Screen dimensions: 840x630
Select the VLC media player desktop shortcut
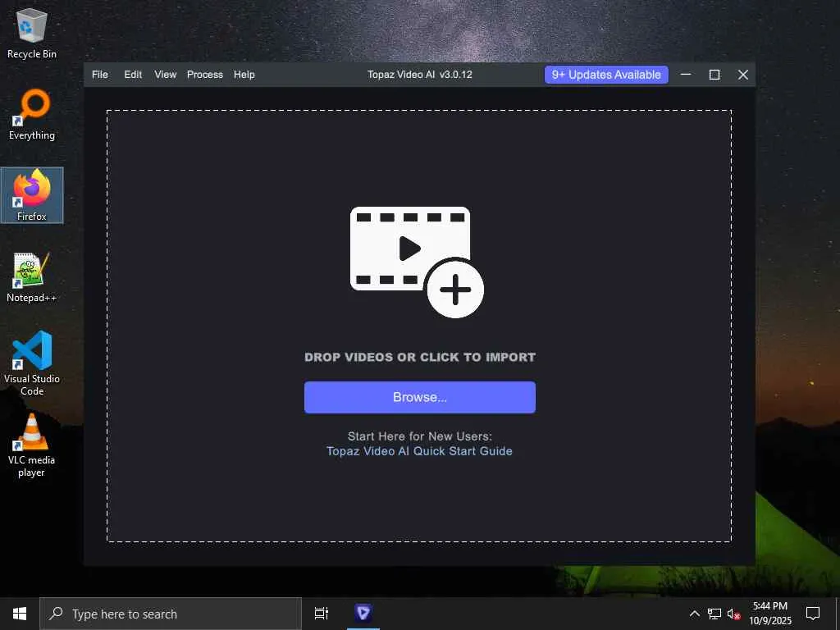click(x=32, y=445)
